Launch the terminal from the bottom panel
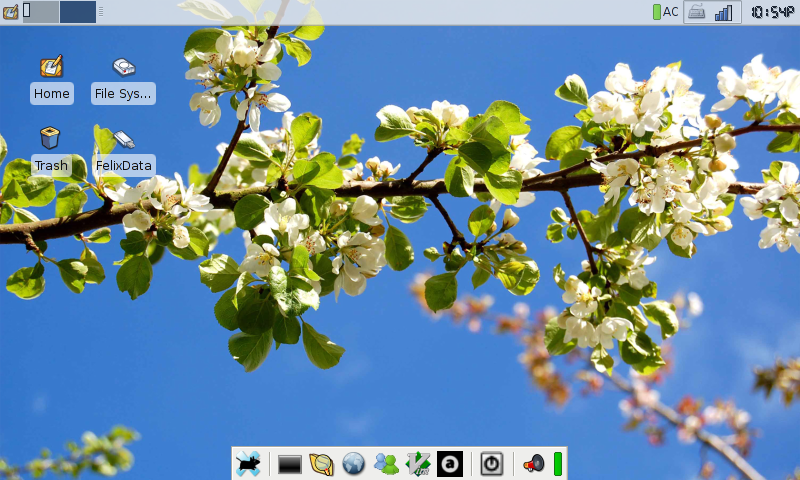The height and width of the screenshot is (480, 800). (x=290, y=465)
